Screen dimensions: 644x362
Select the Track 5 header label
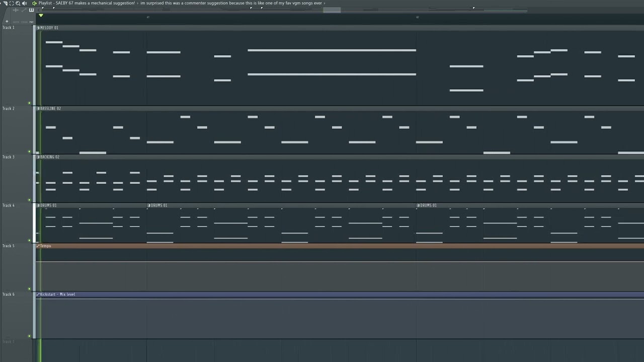pyautogui.click(x=9, y=246)
